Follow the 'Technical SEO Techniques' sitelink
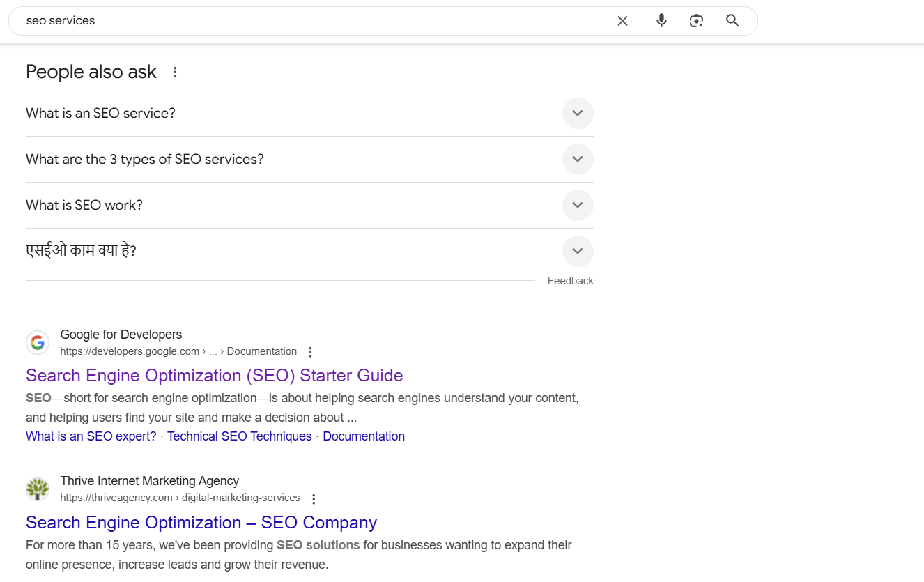 240,436
